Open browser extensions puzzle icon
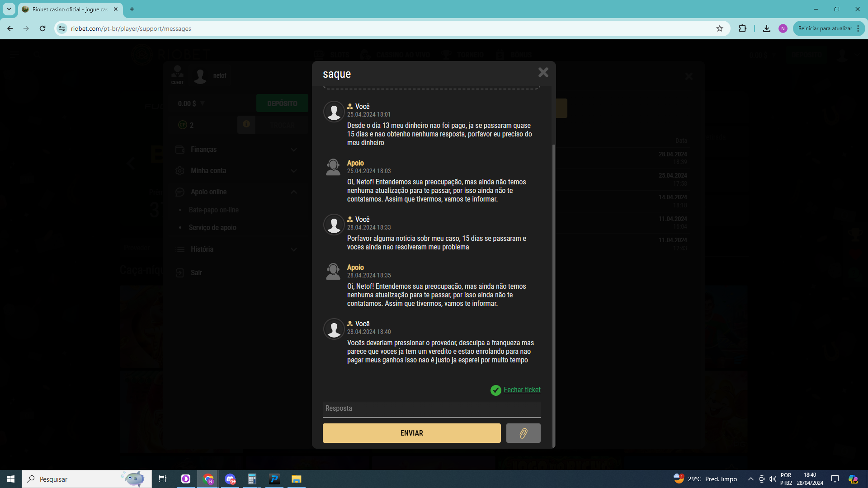This screenshot has width=868, height=488. (x=742, y=28)
